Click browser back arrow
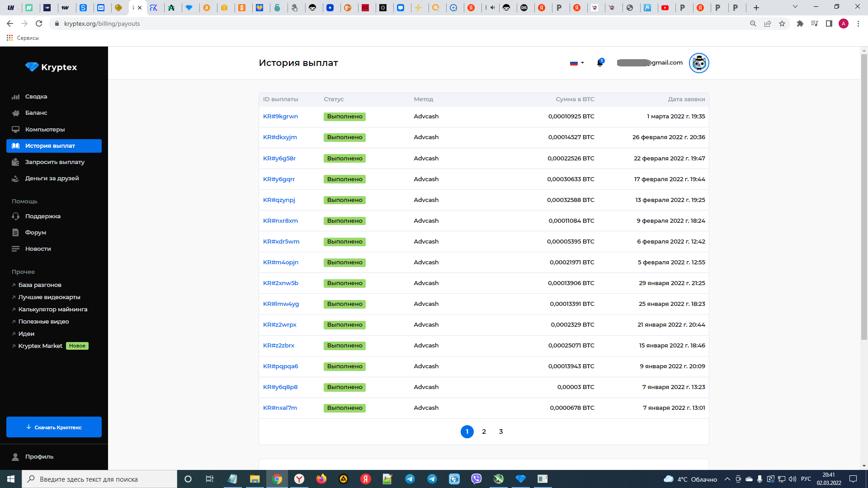This screenshot has height=488, width=868. [10, 23]
